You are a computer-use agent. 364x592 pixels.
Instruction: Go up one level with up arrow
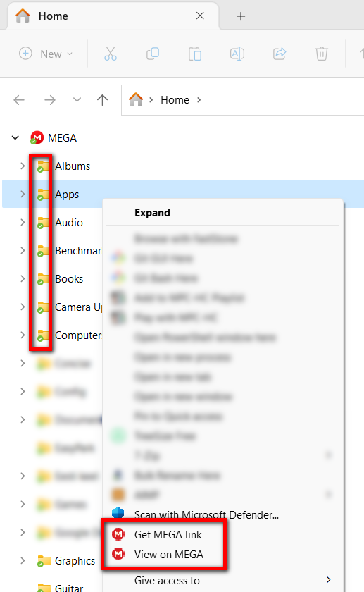[x=102, y=99]
